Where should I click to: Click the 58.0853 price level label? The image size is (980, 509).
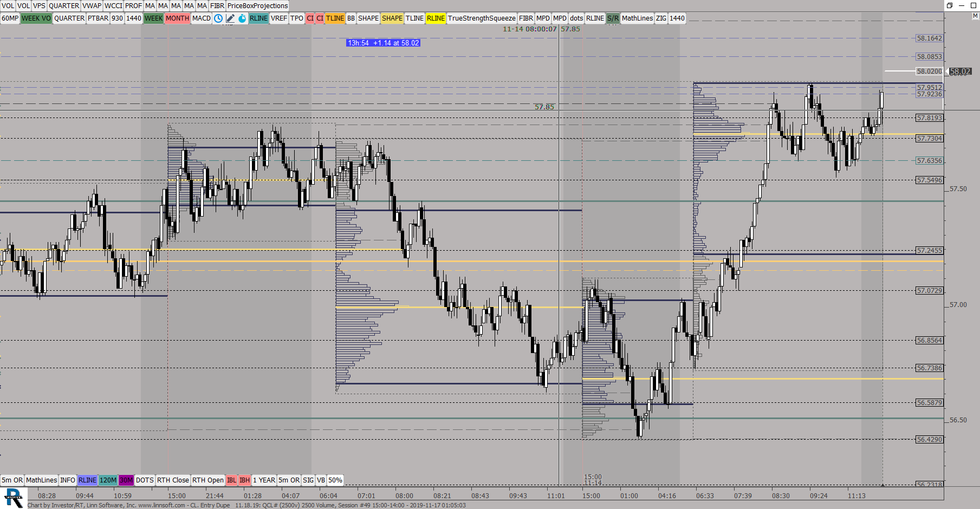tap(929, 57)
